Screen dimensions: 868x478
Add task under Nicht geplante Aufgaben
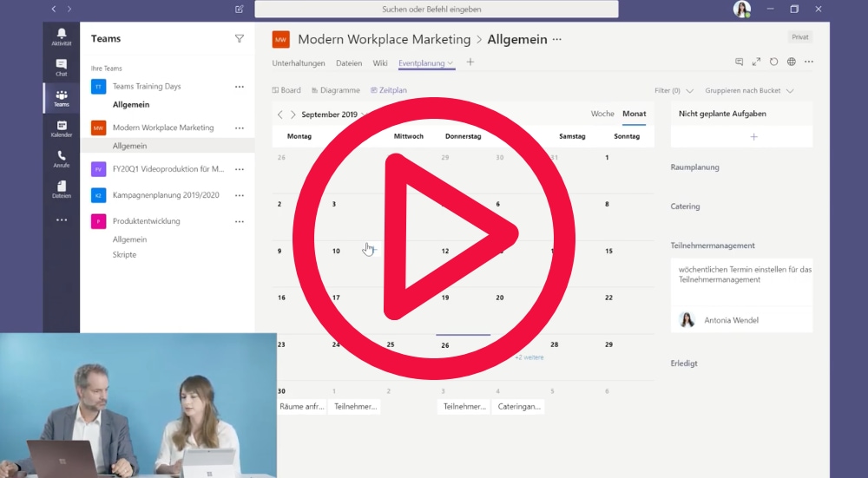[753, 137]
